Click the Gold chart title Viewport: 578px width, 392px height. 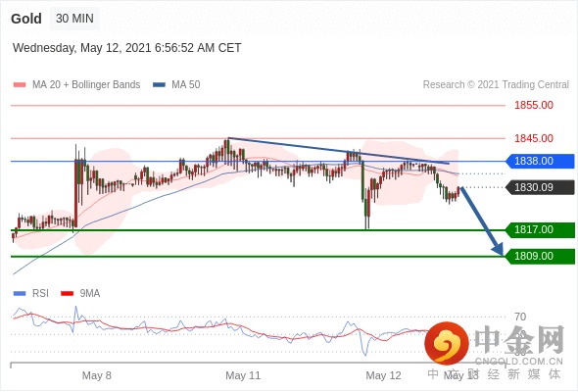26,19
